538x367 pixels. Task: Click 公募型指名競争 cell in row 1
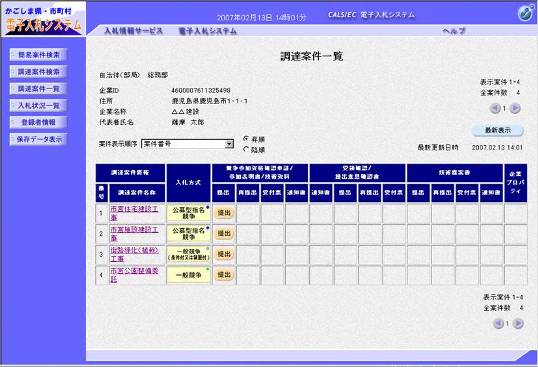click(x=188, y=213)
